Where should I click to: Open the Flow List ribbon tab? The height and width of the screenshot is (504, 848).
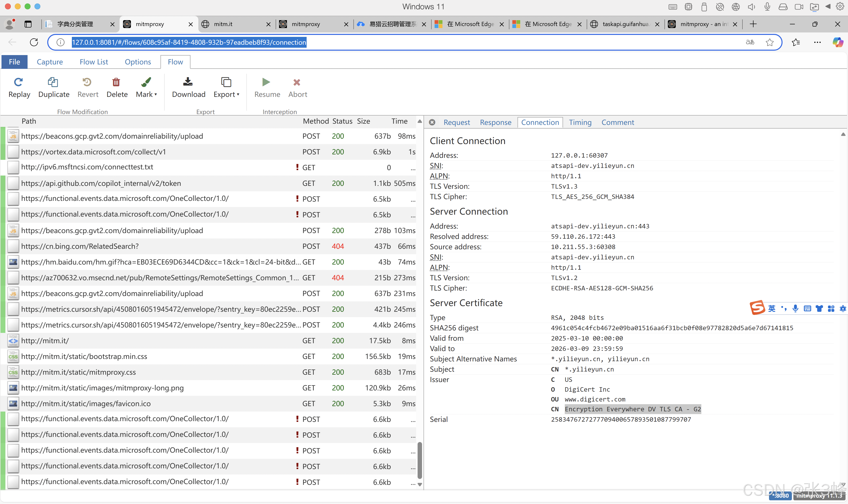[94, 62]
